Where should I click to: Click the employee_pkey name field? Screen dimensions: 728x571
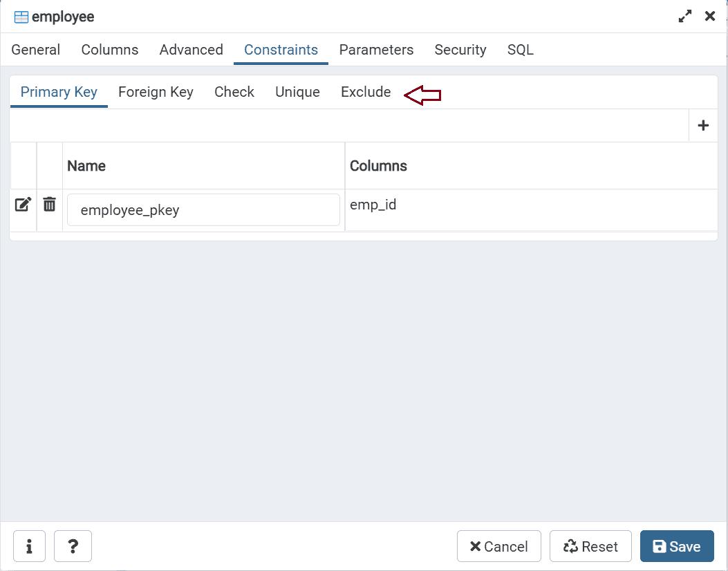203,210
